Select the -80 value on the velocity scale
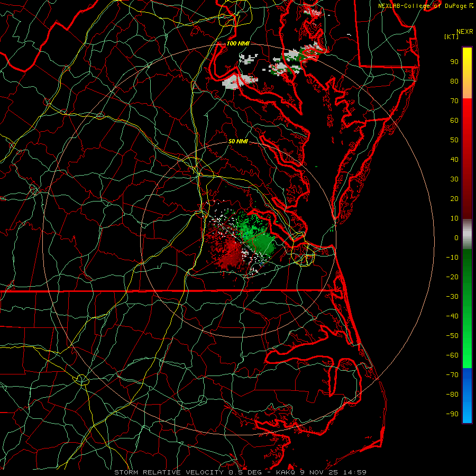The width and height of the screenshot is (476, 476). pos(452,395)
